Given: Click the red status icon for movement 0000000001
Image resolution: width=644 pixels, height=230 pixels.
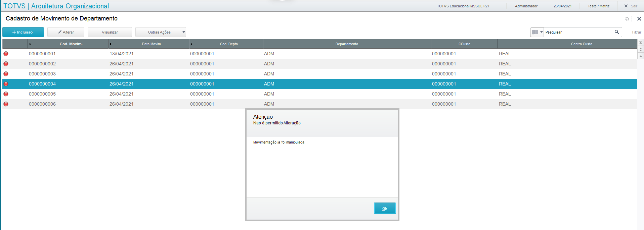Looking at the screenshot, I should [x=6, y=54].
